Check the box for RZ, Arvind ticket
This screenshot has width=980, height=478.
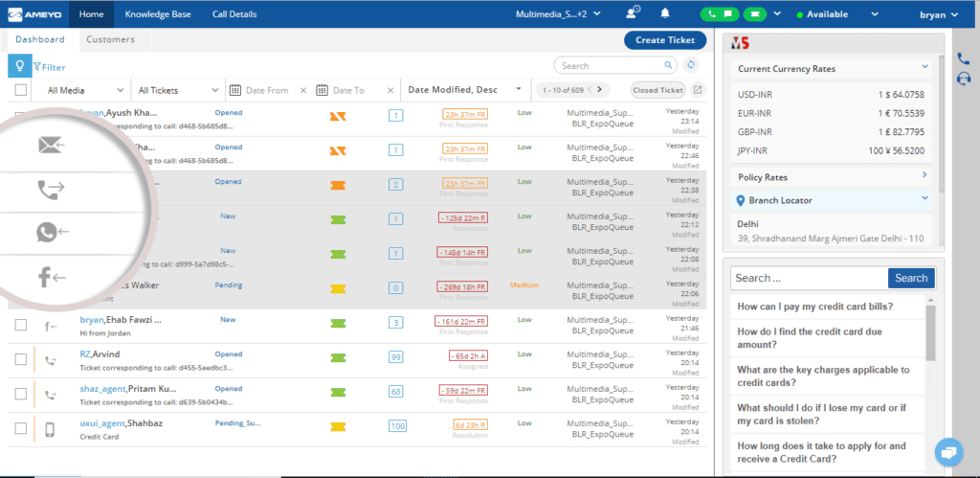[21, 359]
